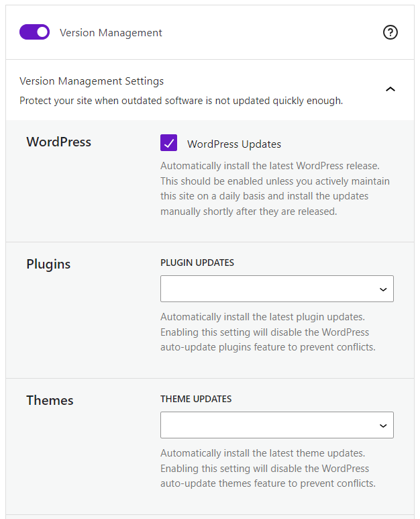Viewport: 420px width, 519px height.
Task: Click 'Automatically install the latest WordPress release' text
Action: click(x=270, y=166)
